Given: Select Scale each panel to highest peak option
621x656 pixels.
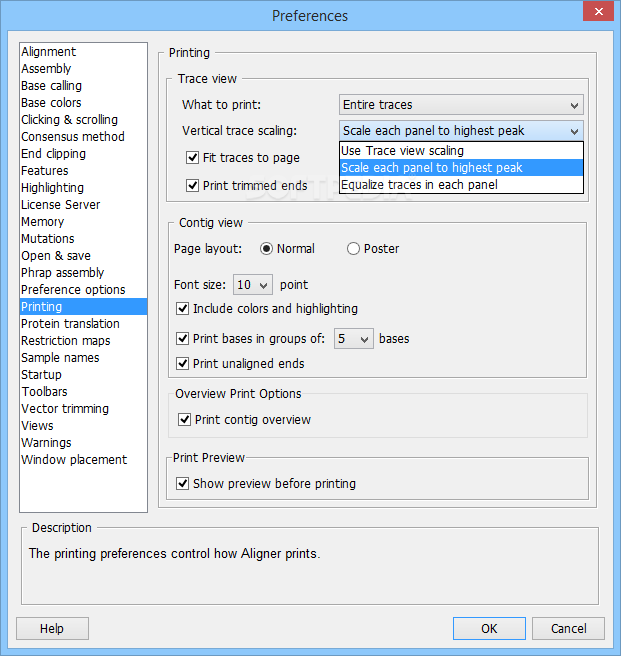Looking at the screenshot, I should tap(461, 168).
